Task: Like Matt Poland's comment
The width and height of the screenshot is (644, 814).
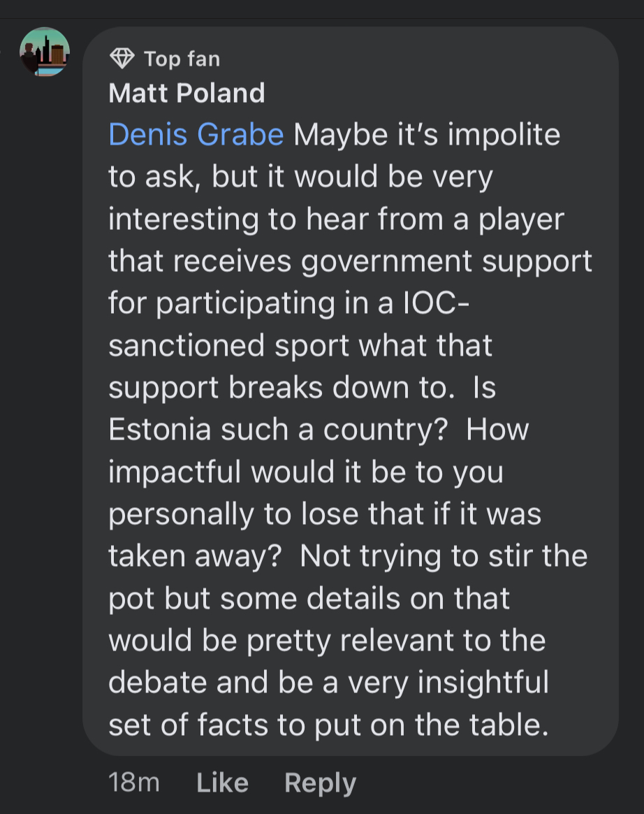Action: 222,783
